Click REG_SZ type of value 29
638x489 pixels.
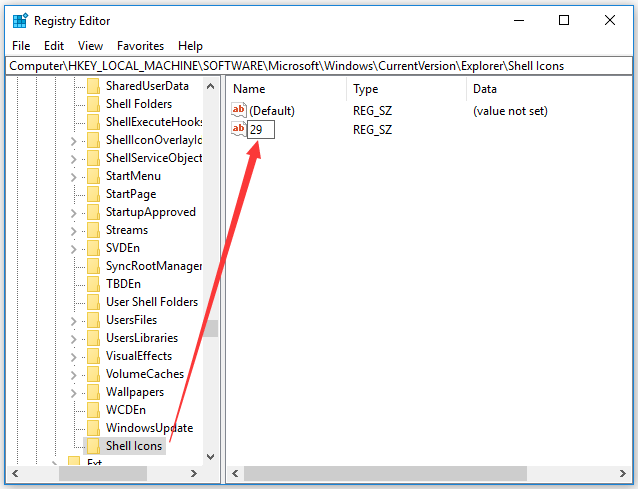[x=372, y=130]
